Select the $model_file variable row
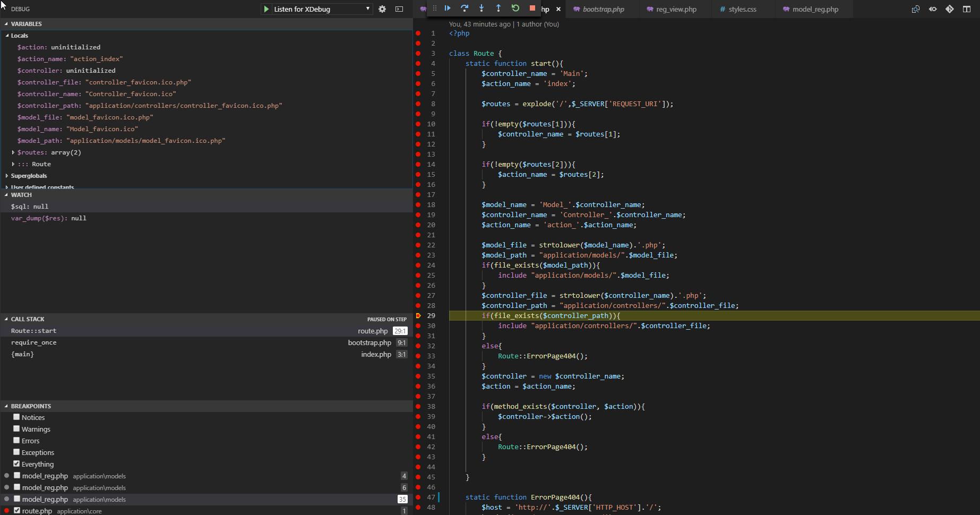Viewport: 980px width, 515px height. 207,117
